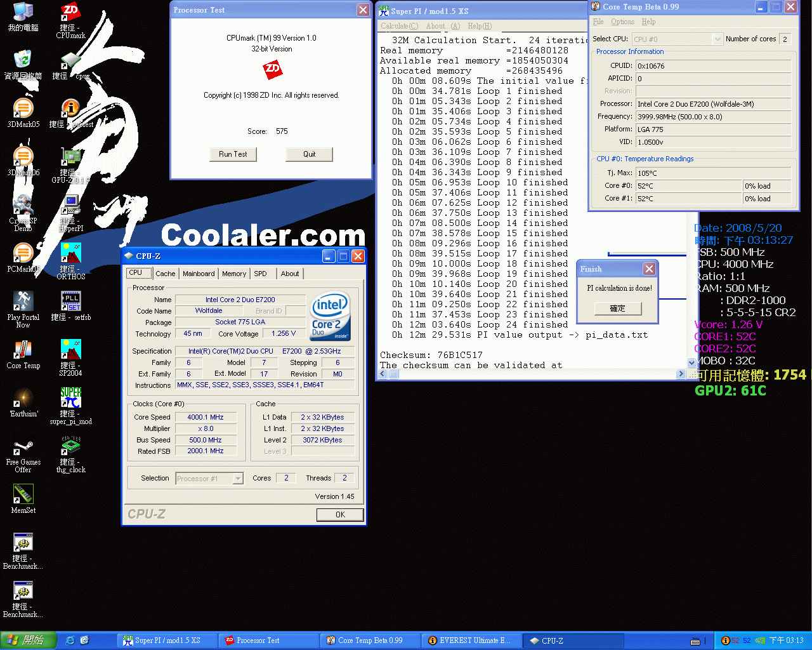This screenshot has height=650, width=812.
Task: Click Quit in Processor Test window
Action: coord(309,154)
